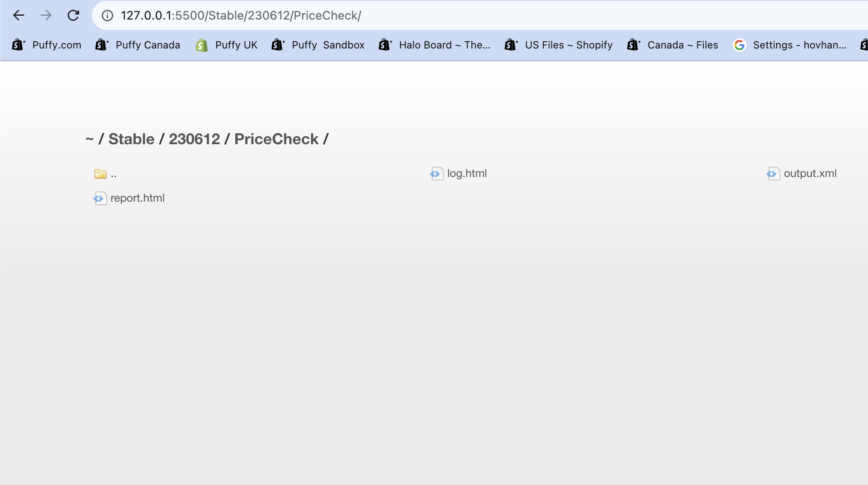Open the Puffy Sandbox bookmark

(318, 45)
